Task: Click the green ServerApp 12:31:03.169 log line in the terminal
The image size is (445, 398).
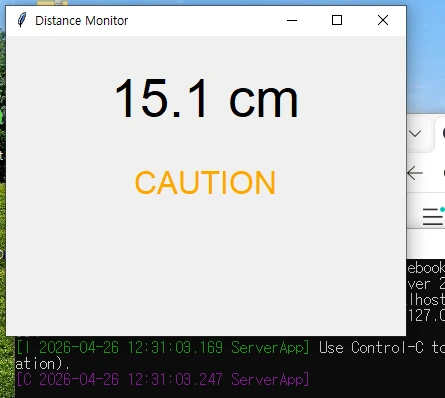Action: click(163, 348)
